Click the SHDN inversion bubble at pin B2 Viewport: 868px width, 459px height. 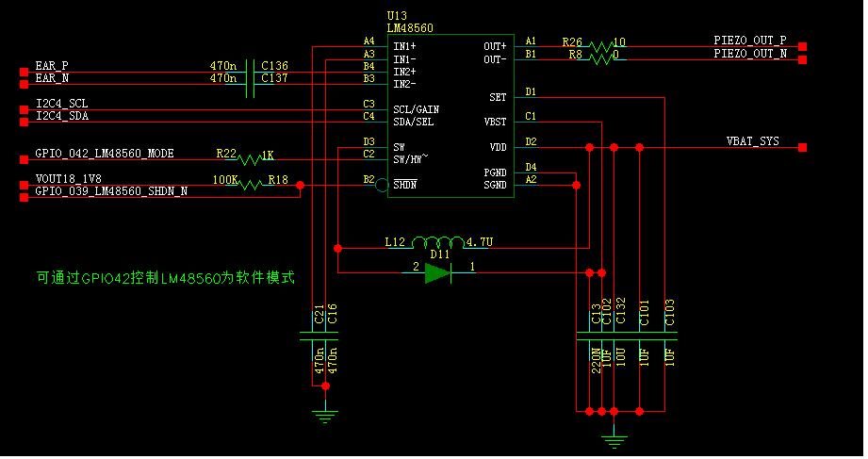click(x=382, y=185)
